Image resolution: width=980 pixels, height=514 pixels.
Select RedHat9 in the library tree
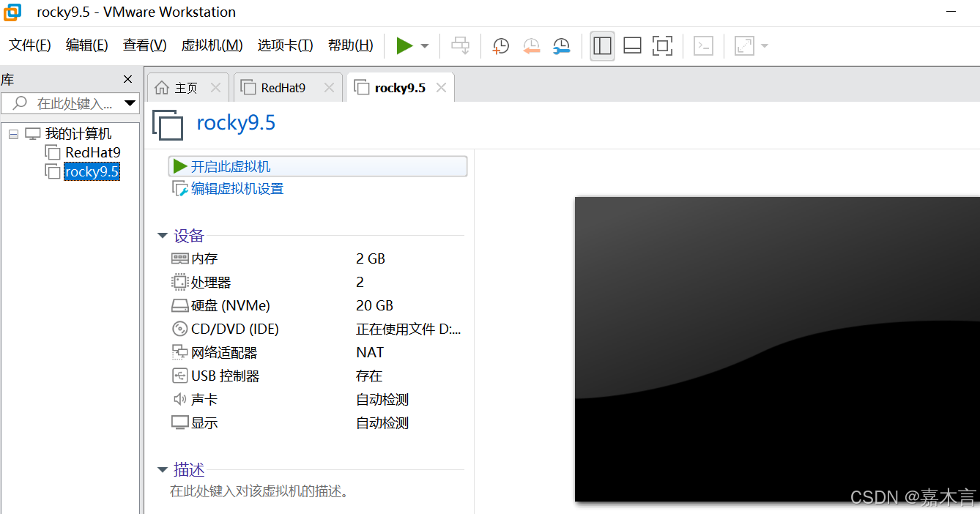pos(93,152)
